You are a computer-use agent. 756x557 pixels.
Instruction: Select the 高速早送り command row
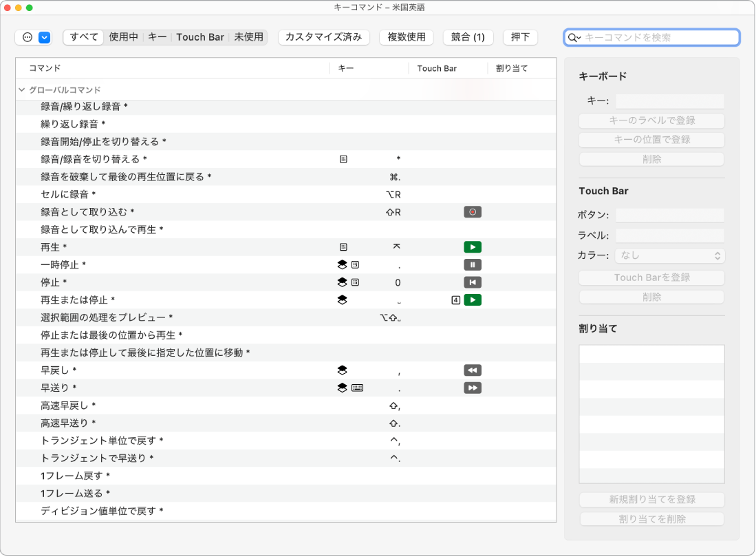tap(69, 423)
